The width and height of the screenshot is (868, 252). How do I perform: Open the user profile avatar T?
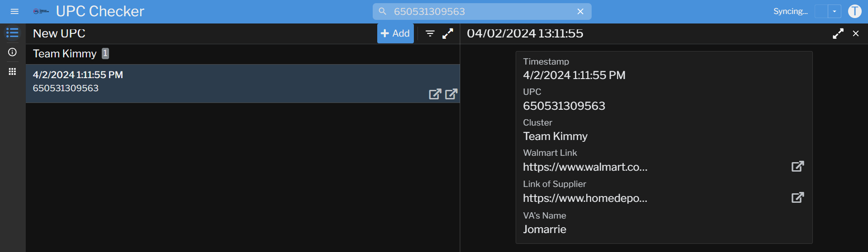click(854, 11)
